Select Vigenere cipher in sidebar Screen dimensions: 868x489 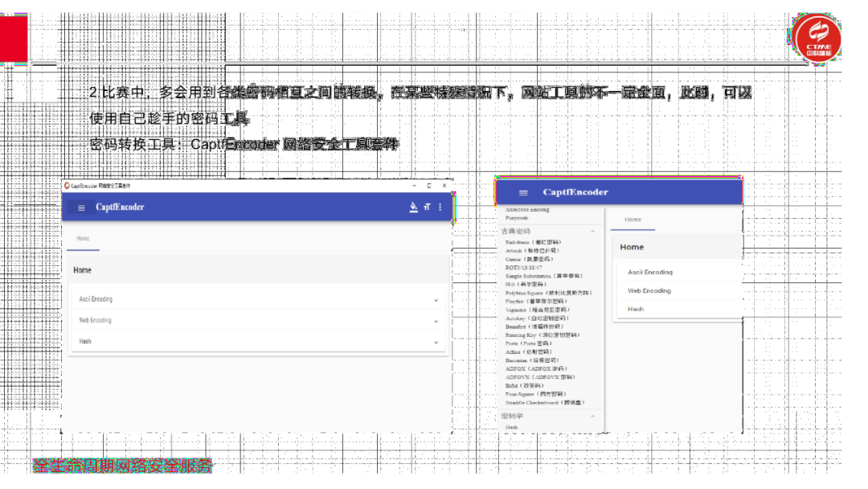[538, 310]
